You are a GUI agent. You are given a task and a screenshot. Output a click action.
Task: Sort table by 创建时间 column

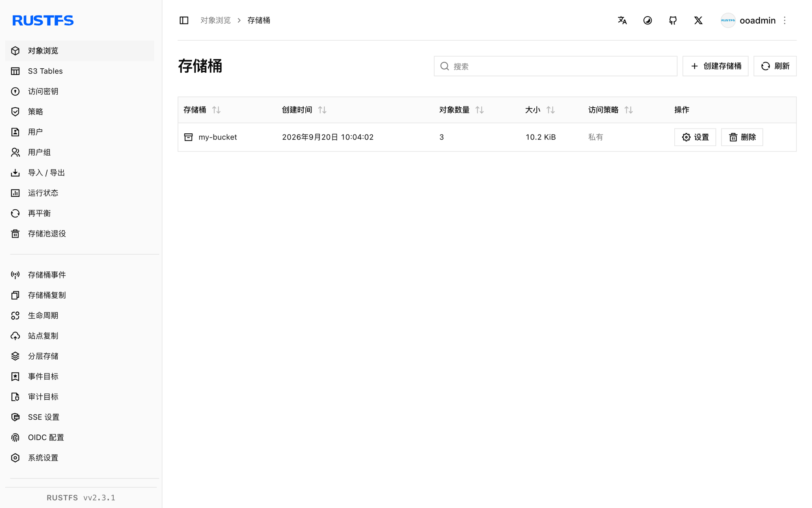pyautogui.click(x=322, y=110)
